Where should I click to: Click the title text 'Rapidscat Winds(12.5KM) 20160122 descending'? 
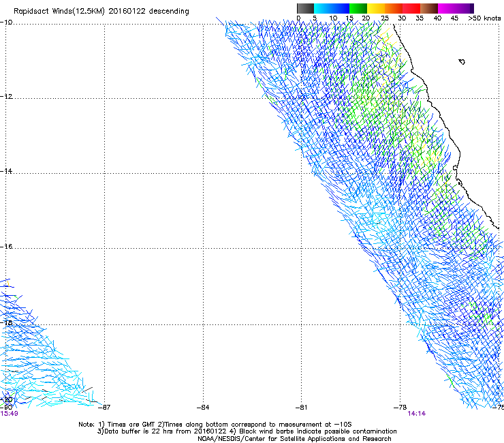click(x=101, y=12)
